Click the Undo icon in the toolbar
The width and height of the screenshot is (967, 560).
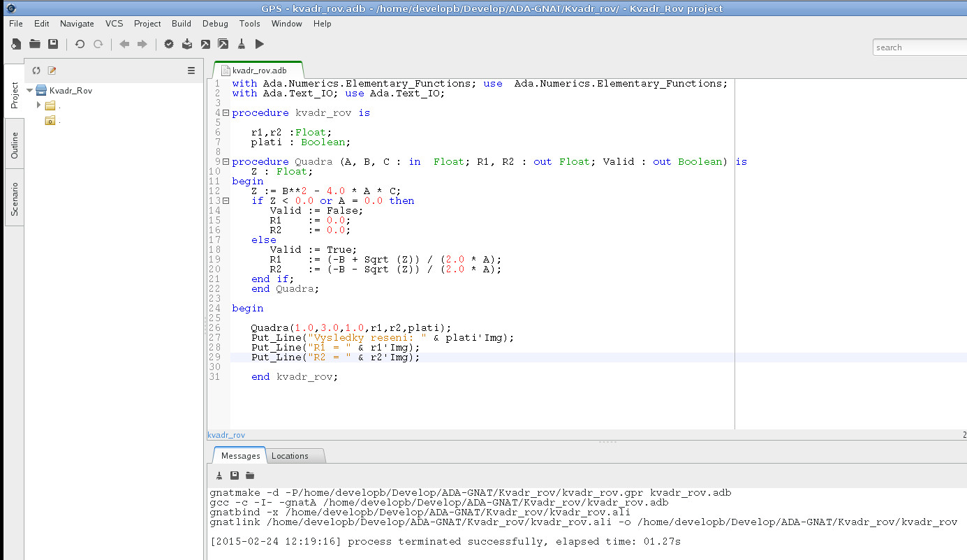[x=80, y=44]
